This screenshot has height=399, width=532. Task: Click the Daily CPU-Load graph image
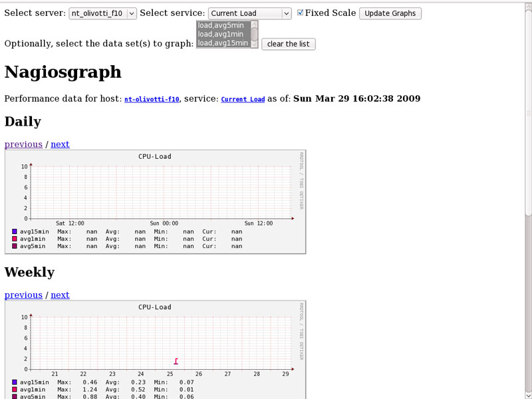tap(156, 202)
